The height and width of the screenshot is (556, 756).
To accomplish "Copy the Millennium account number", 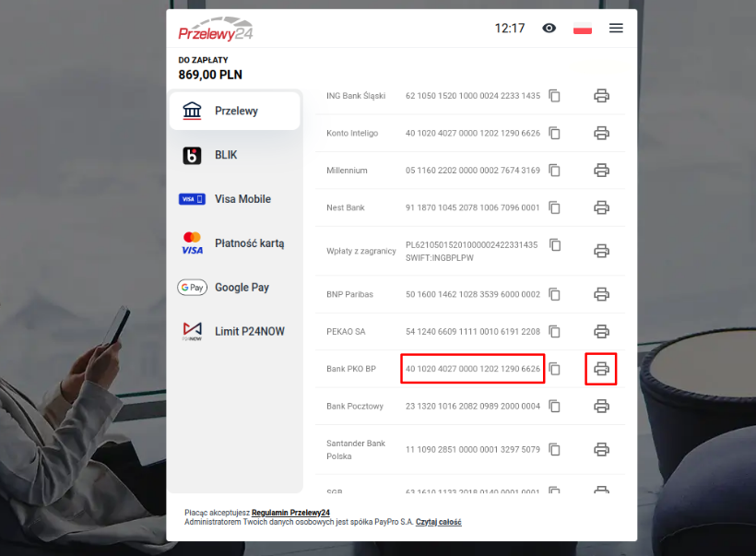I will pyautogui.click(x=554, y=171).
